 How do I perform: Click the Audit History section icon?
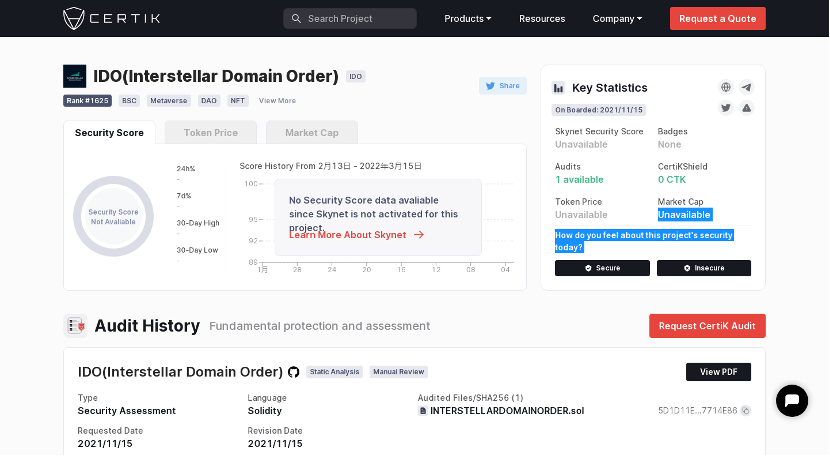coord(76,326)
